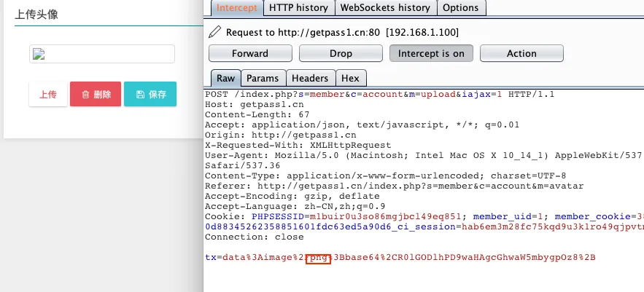Show the Raw request view

pos(225,78)
